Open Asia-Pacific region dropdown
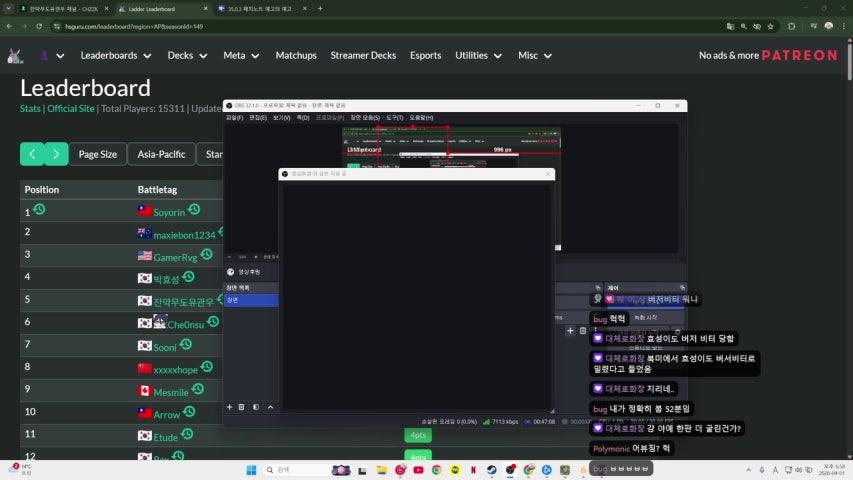The width and height of the screenshot is (853, 480). [161, 154]
